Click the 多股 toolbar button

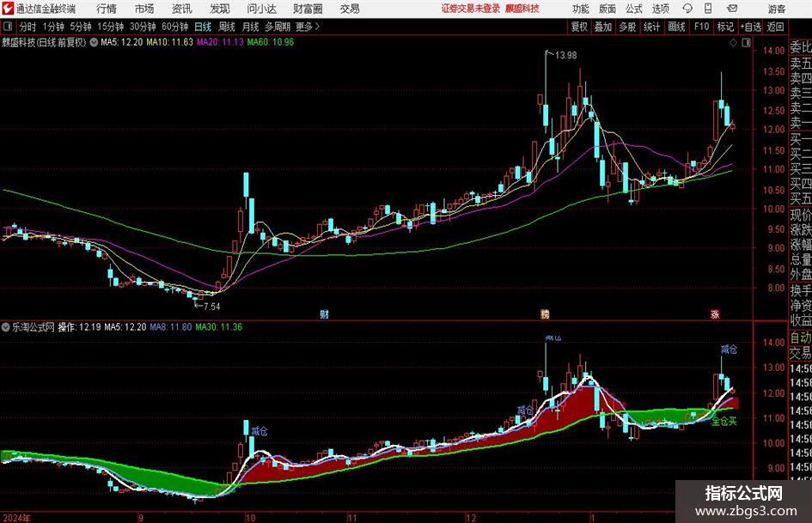627,27
